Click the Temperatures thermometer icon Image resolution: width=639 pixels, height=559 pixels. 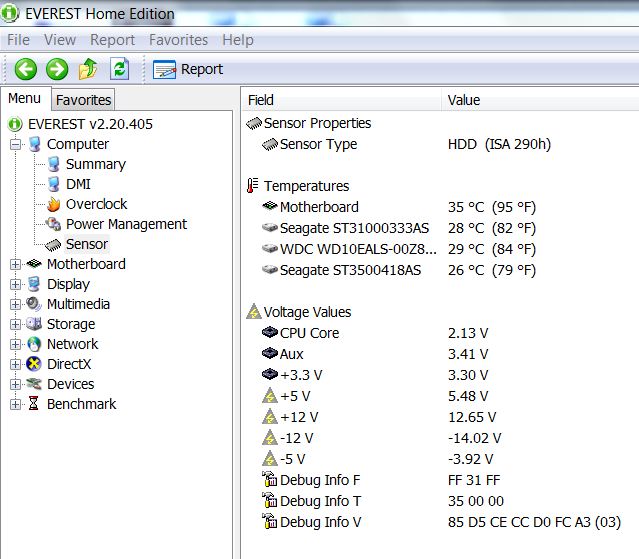click(x=253, y=185)
